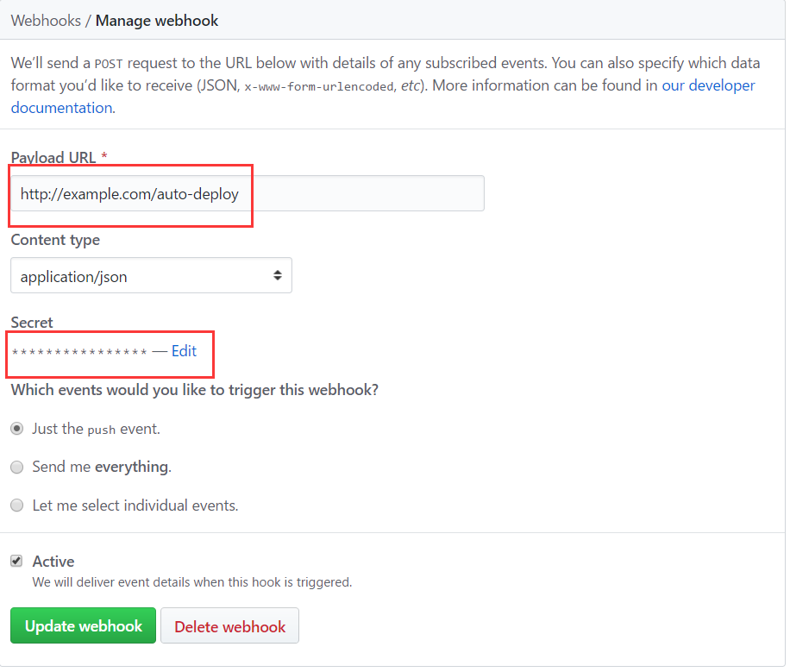Click the Webhooks breadcrumb link
Viewport: 790px width, 672px height.
(45, 20)
